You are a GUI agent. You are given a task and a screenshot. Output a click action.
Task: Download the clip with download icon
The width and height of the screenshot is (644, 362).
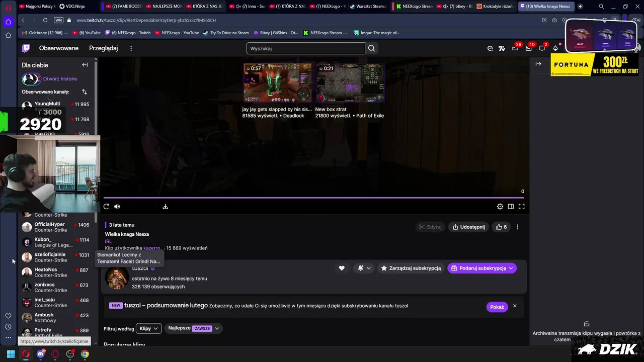pyautogui.click(x=165, y=206)
